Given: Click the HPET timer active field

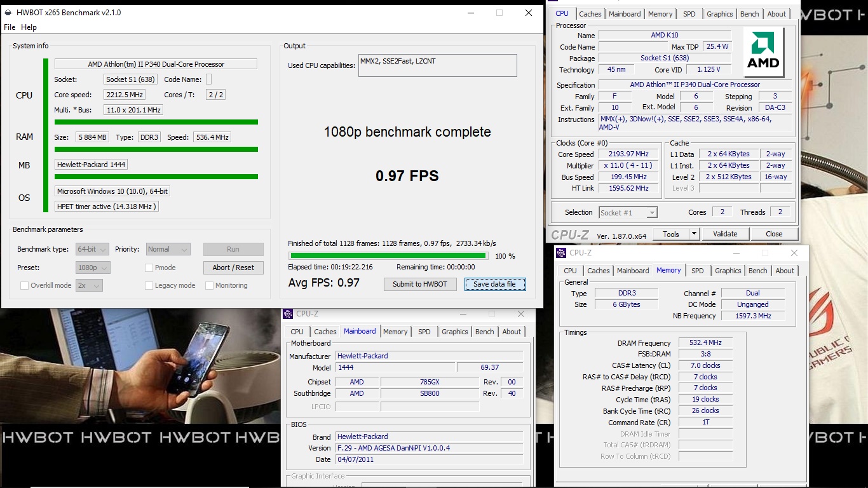Looking at the screenshot, I should coord(106,207).
